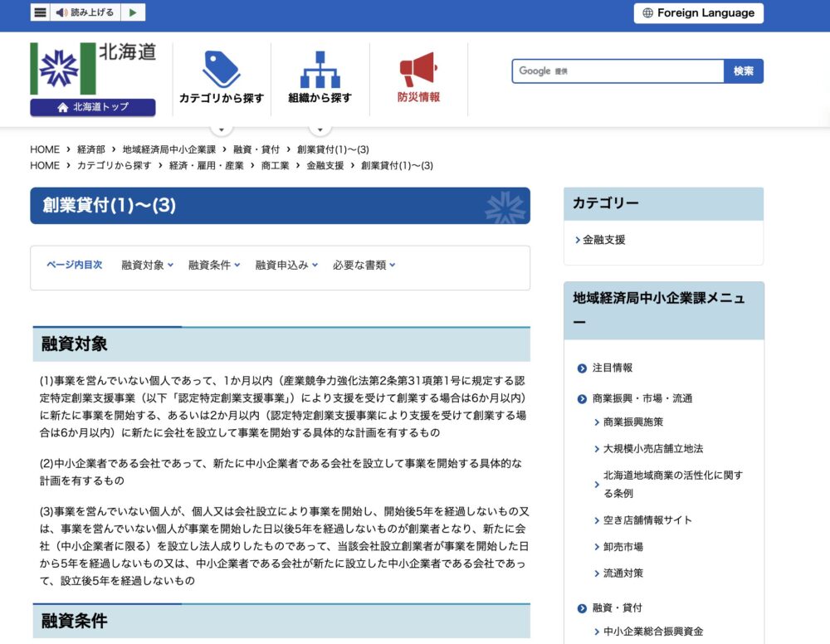Click the Hokkaido logo emblem
The height and width of the screenshot is (644, 830).
coord(63,68)
